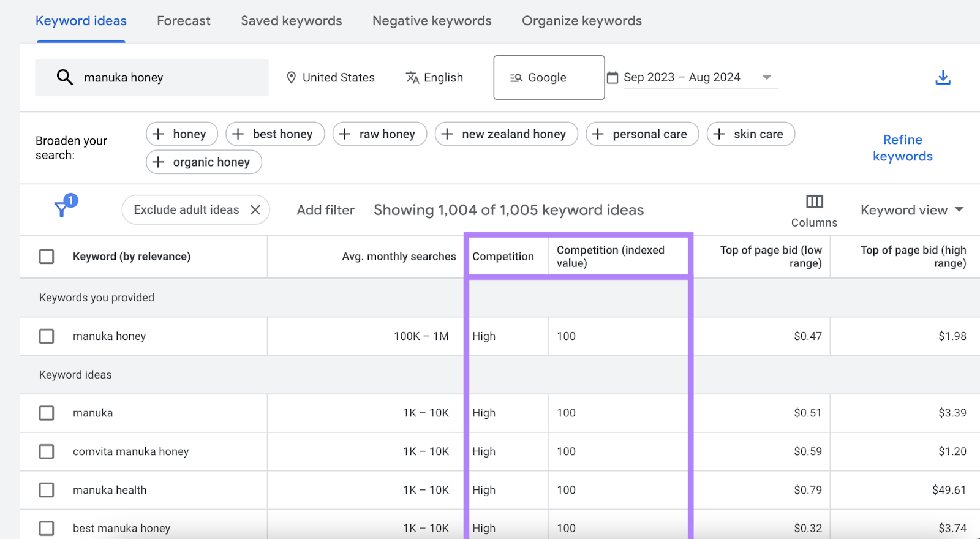
Task: Click the $1.20 high bid value
Action: tap(952, 452)
